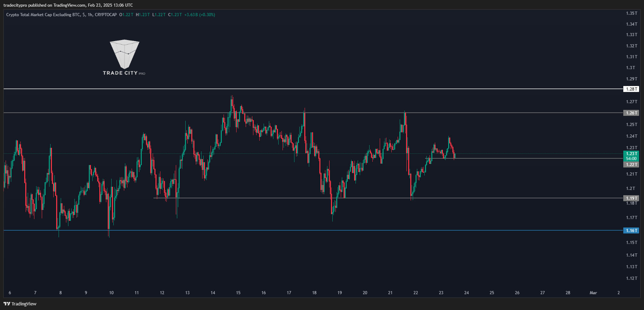Click the green current price label 1.23T
This screenshot has height=310, width=644.
tap(631, 154)
